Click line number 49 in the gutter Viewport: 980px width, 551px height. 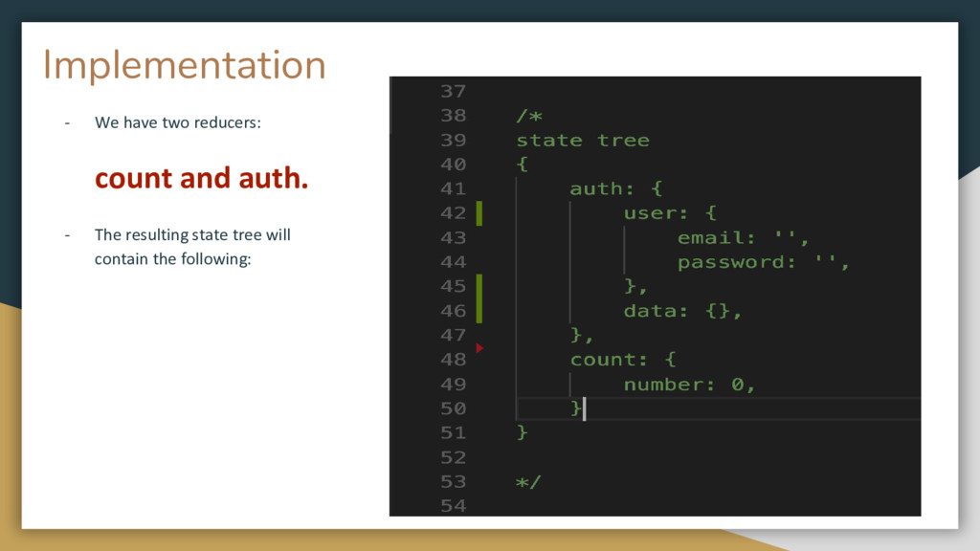[x=453, y=385]
